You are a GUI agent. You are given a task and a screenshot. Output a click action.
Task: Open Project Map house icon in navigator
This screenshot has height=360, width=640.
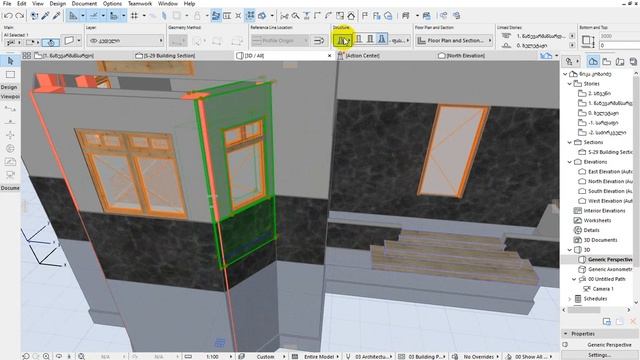593,62
